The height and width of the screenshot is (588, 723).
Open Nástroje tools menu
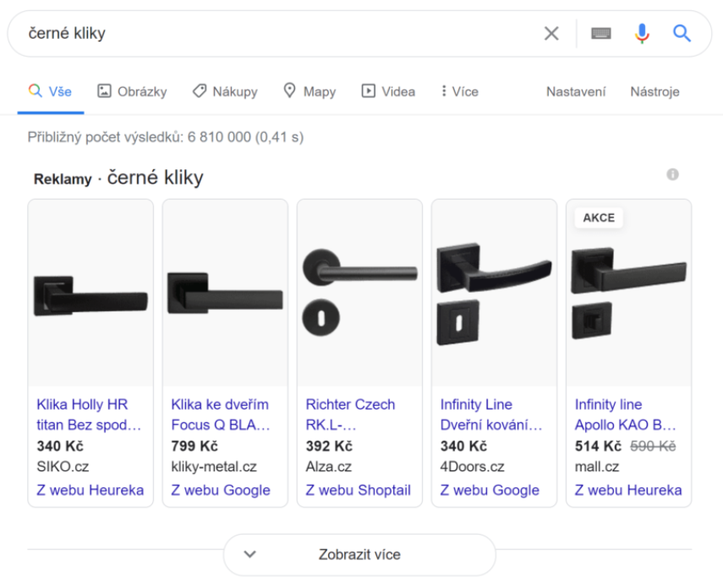[x=655, y=91]
